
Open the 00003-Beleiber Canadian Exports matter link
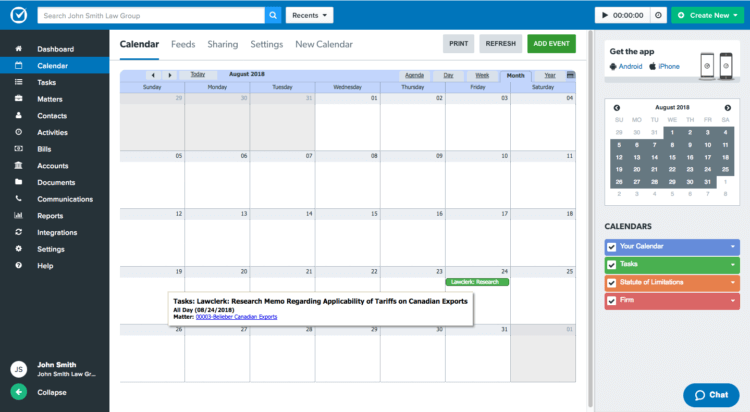235,317
